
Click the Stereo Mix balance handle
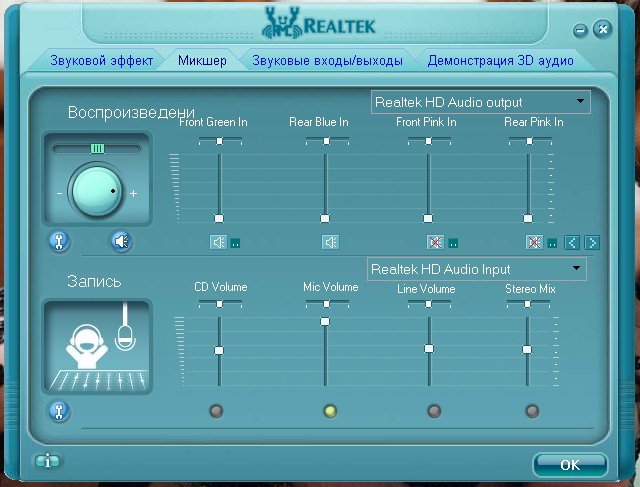click(527, 304)
